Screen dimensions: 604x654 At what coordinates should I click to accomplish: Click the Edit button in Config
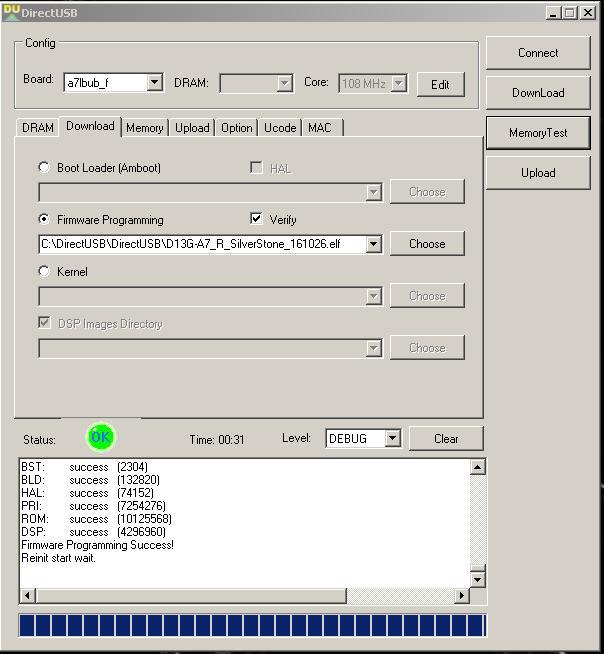click(x=440, y=85)
